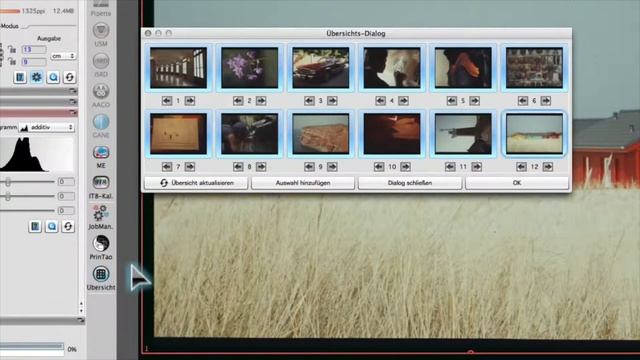Click the help book icon below histogram sliders
The height and width of the screenshot is (360, 640).
pyautogui.click(x=35, y=226)
